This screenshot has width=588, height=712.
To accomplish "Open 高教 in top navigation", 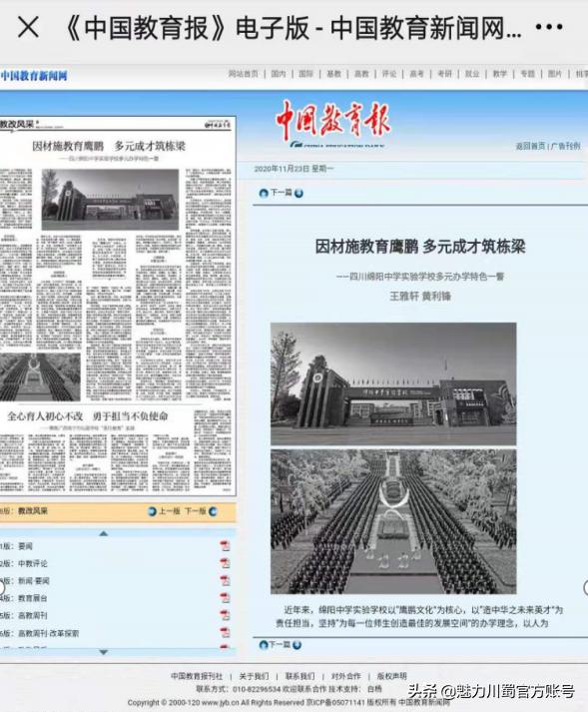I will click(x=361, y=74).
